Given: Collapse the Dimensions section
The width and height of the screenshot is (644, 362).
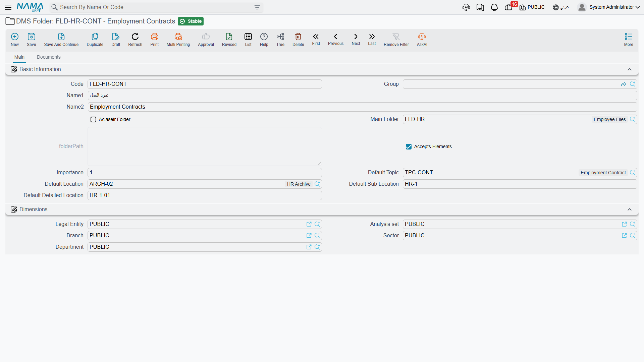Looking at the screenshot, I should pyautogui.click(x=630, y=209).
